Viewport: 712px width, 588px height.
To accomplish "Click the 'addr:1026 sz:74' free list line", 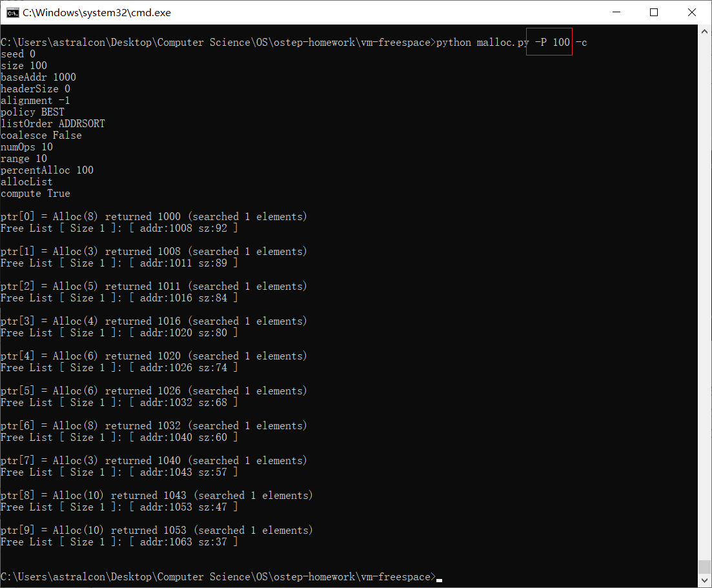I will tap(119, 368).
